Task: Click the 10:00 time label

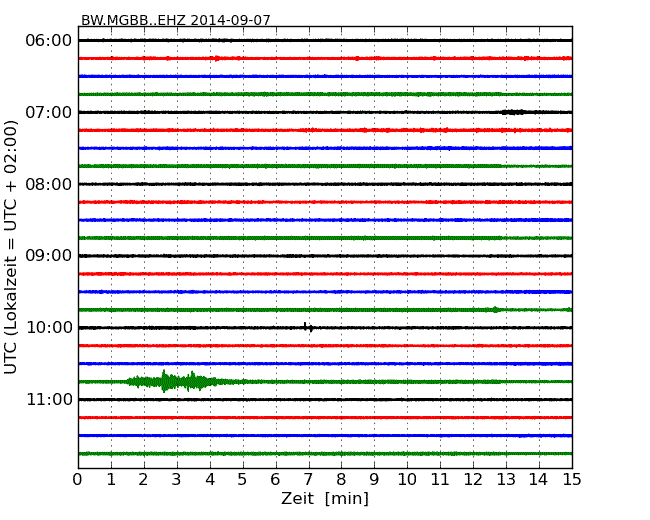Action: 49,328
